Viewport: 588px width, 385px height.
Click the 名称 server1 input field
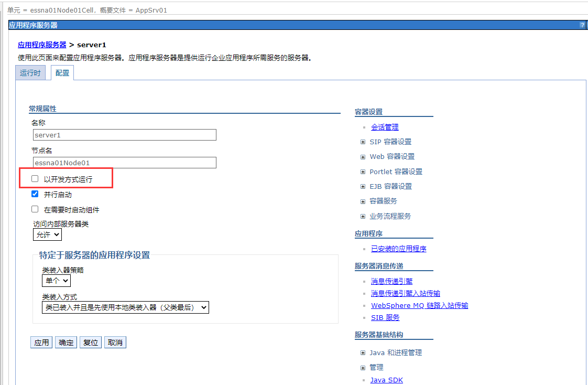click(124, 135)
